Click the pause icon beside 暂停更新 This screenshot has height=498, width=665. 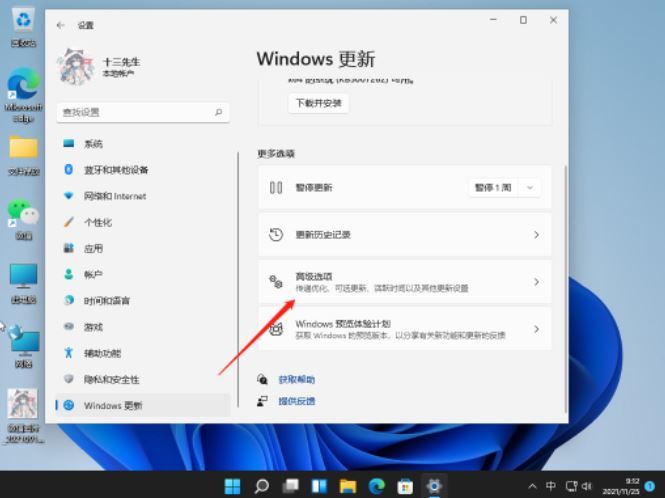(277, 188)
